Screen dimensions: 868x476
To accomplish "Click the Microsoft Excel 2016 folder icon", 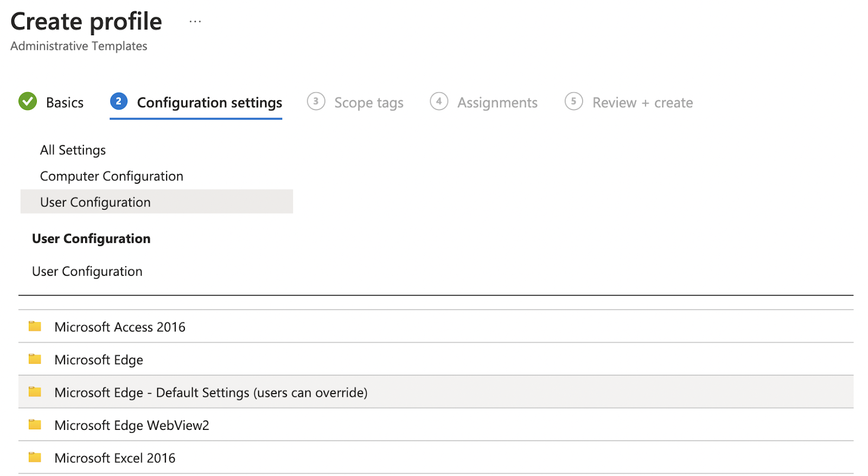I will pyautogui.click(x=35, y=457).
